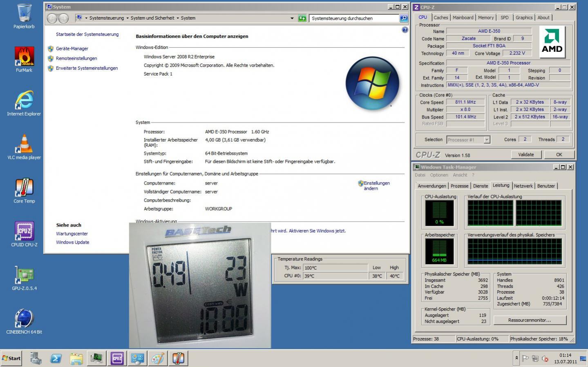
Task: Switch to Graphics tab in CPU-Z
Action: pos(524,18)
